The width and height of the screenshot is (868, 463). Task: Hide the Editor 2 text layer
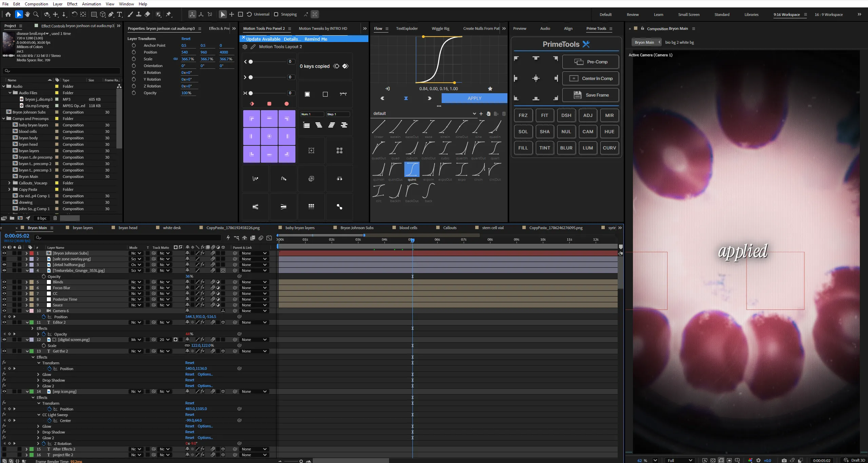(x=4, y=322)
